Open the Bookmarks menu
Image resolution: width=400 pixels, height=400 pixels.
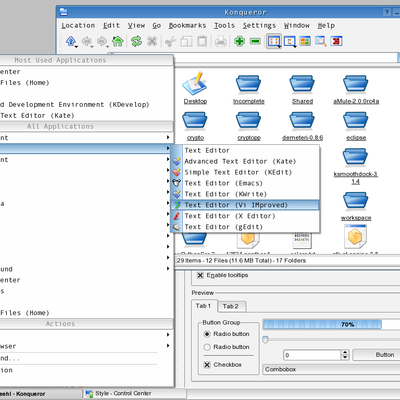coord(187,25)
